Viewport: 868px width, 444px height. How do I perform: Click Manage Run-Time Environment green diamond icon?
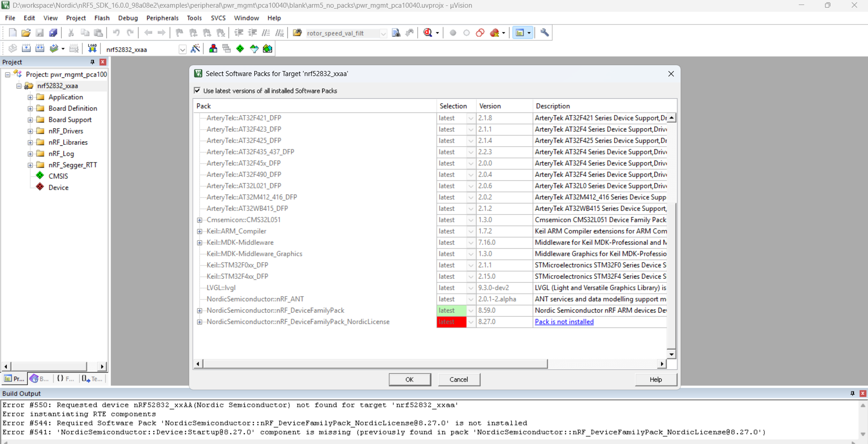pos(240,48)
